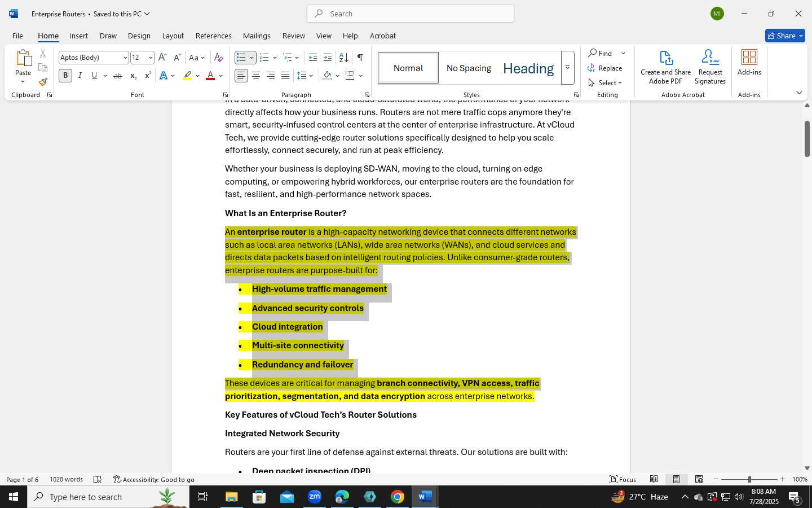This screenshot has width=812, height=508.
Task: Zoom in with the plus button
Action: [782, 479]
